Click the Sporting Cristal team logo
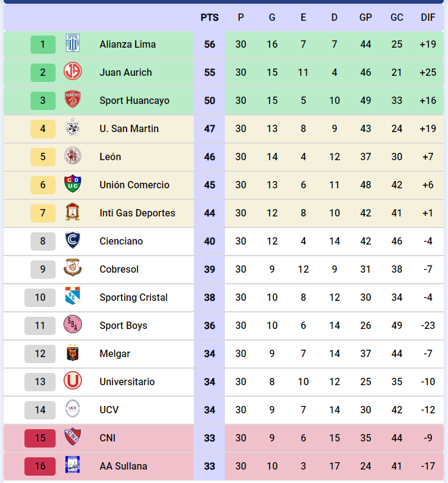Screen dimensions: 448x483 [x=73, y=297]
